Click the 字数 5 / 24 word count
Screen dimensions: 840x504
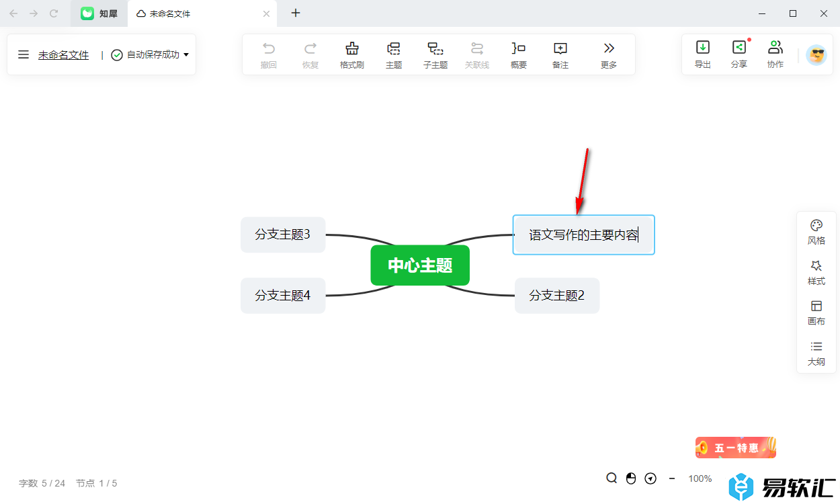pyautogui.click(x=42, y=483)
